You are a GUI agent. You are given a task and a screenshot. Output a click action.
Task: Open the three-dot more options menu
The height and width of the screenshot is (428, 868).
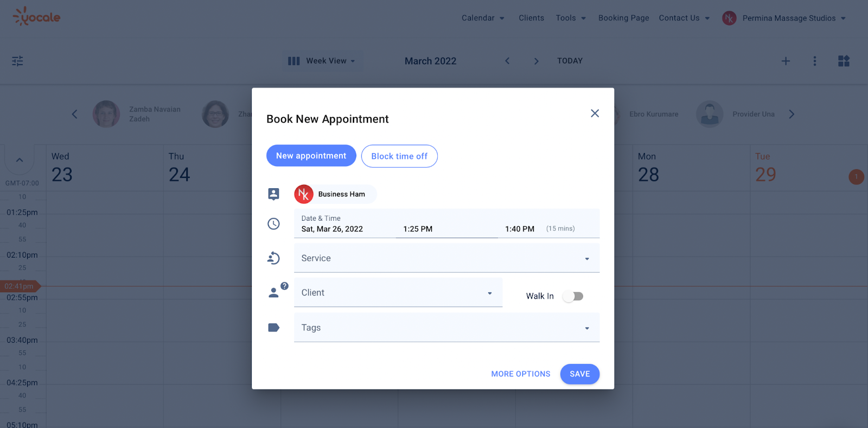(814, 61)
